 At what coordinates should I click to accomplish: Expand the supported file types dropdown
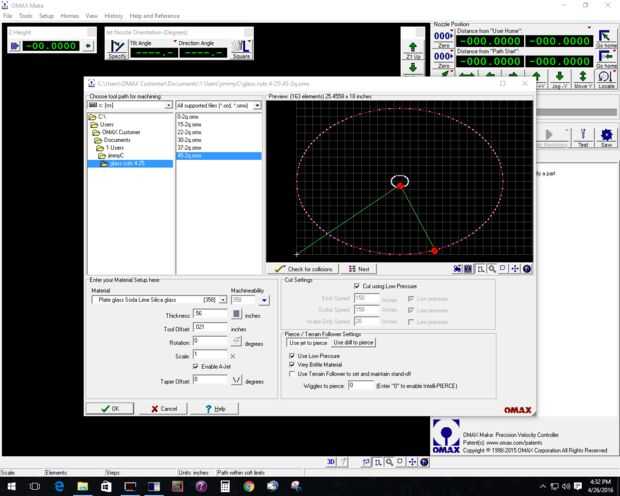pos(256,104)
